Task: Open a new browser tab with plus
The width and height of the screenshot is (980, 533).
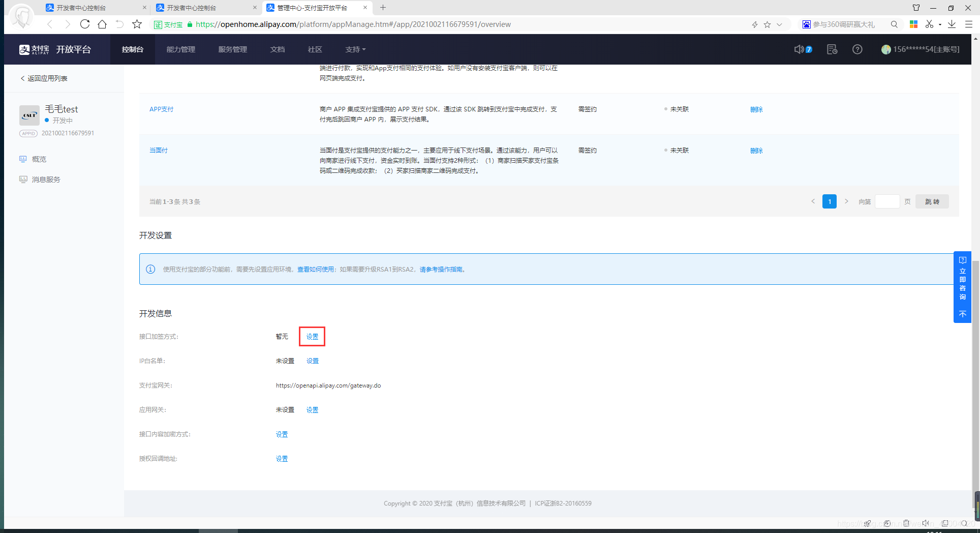Action: tap(383, 8)
